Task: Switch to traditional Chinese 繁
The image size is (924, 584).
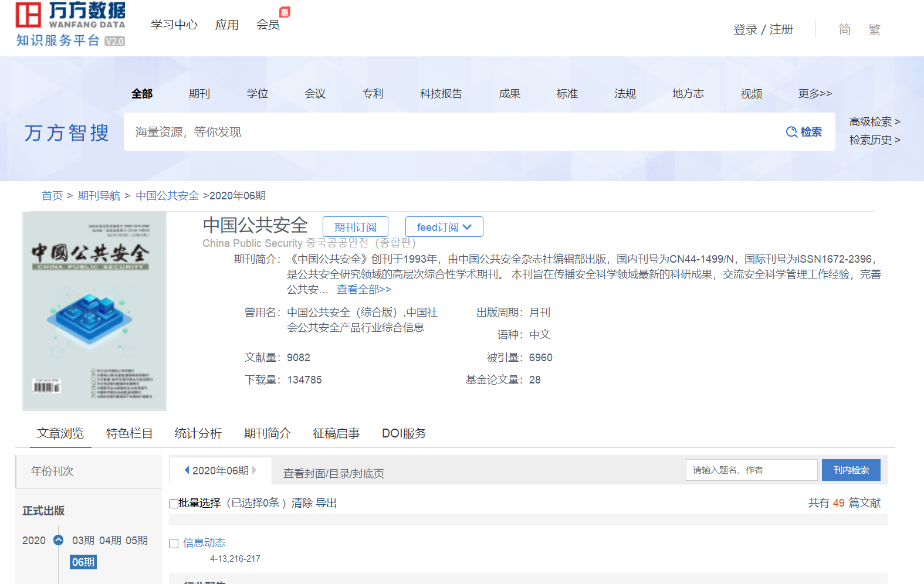Action: pyautogui.click(x=875, y=29)
